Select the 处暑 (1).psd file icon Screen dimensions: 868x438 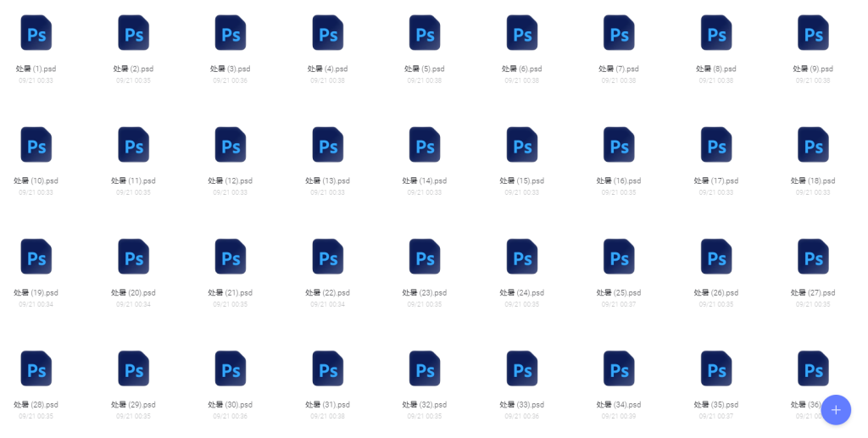coord(36,33)
